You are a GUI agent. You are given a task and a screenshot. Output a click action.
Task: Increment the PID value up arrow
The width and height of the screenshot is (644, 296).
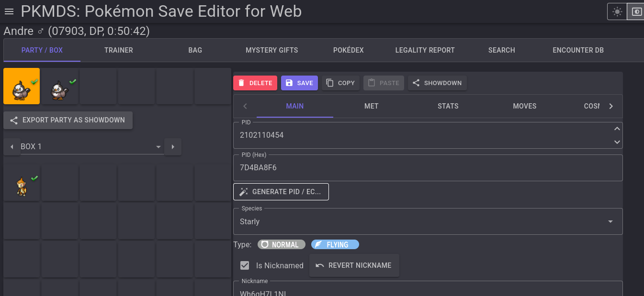click(617, 129)
